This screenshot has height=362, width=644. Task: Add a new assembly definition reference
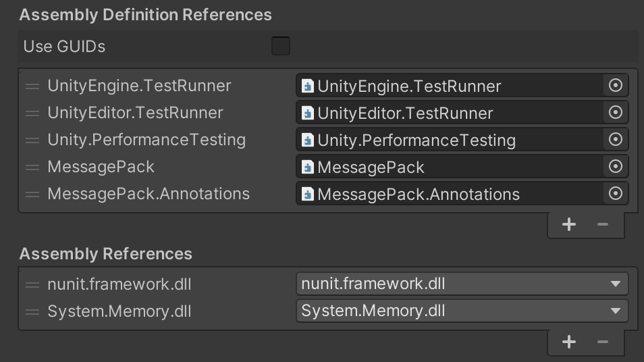point(569,225)
